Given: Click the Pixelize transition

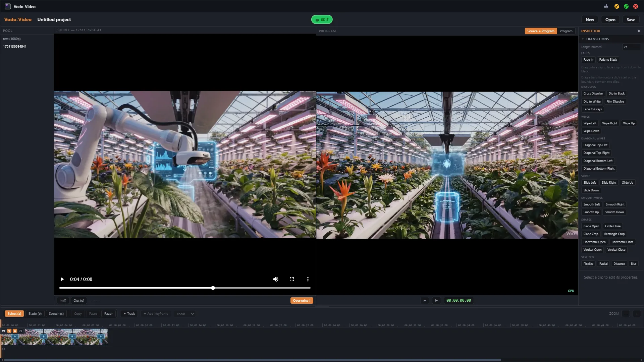Looking at the screenshot, I should [588, 264].
